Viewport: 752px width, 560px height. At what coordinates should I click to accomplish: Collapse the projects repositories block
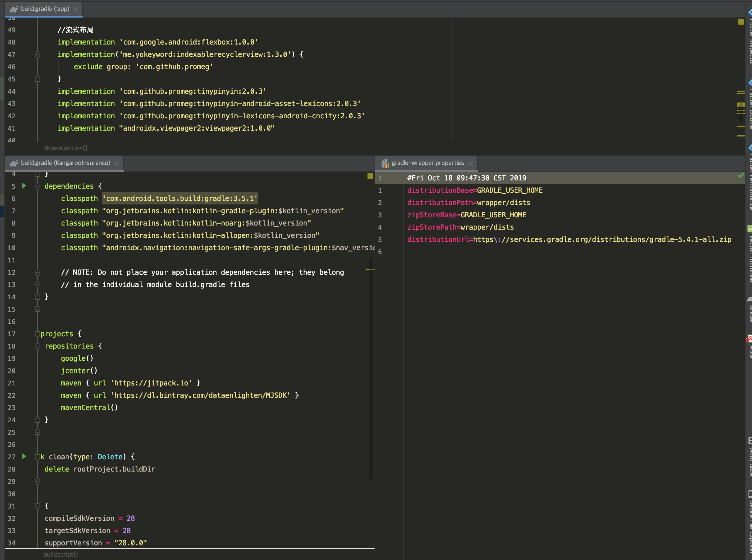tap(37, 346)
